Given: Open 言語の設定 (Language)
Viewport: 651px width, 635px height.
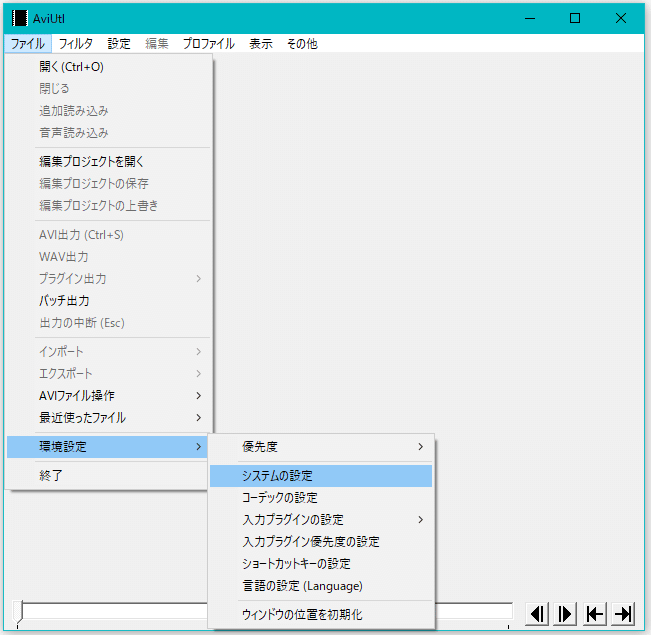Looking at the screenshot, I should 321,586.
